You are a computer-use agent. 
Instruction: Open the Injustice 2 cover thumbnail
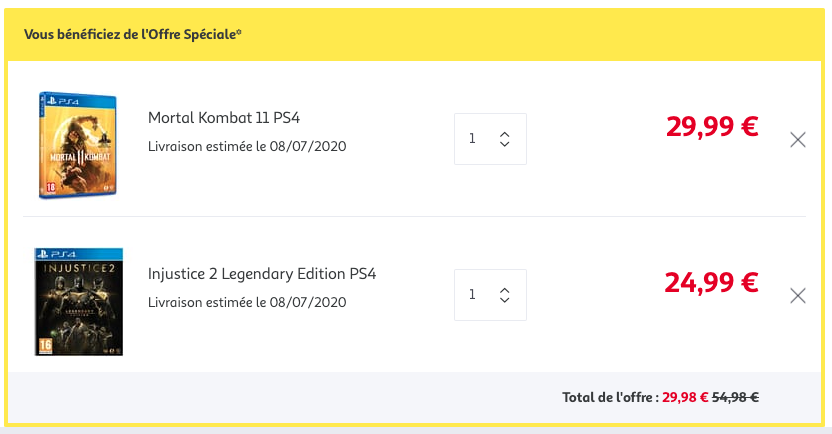(79, 301)
